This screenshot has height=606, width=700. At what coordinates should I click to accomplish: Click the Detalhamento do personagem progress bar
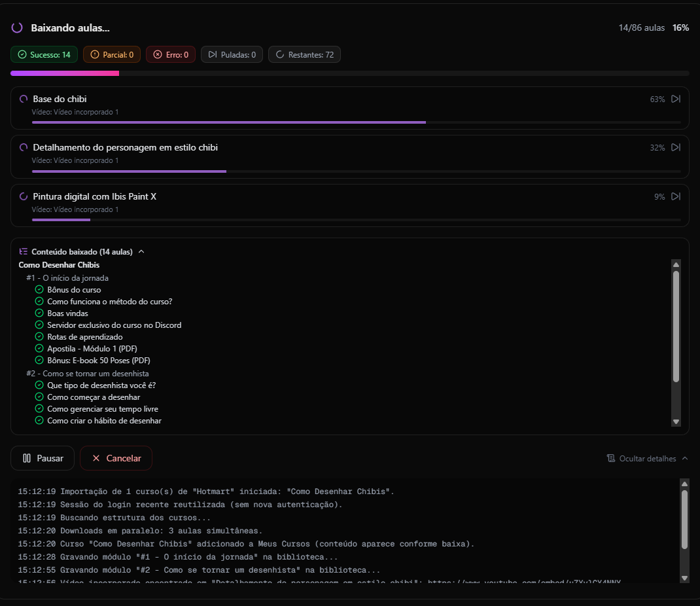point(357,171)
